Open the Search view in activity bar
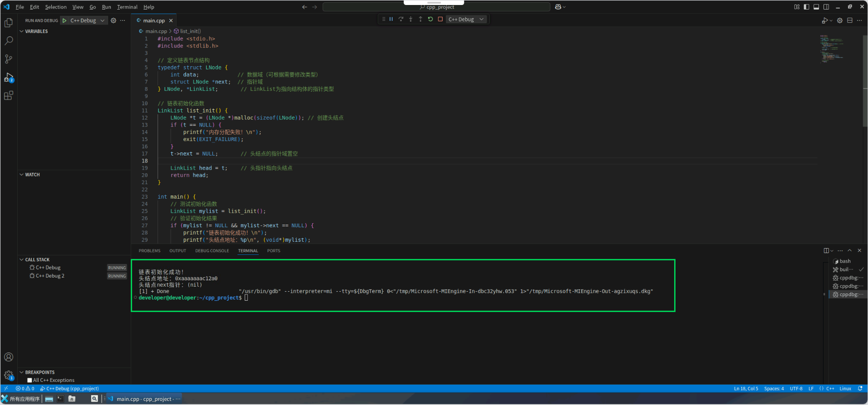The height and width of the screenshot is (405, 868). click(9, 41)
